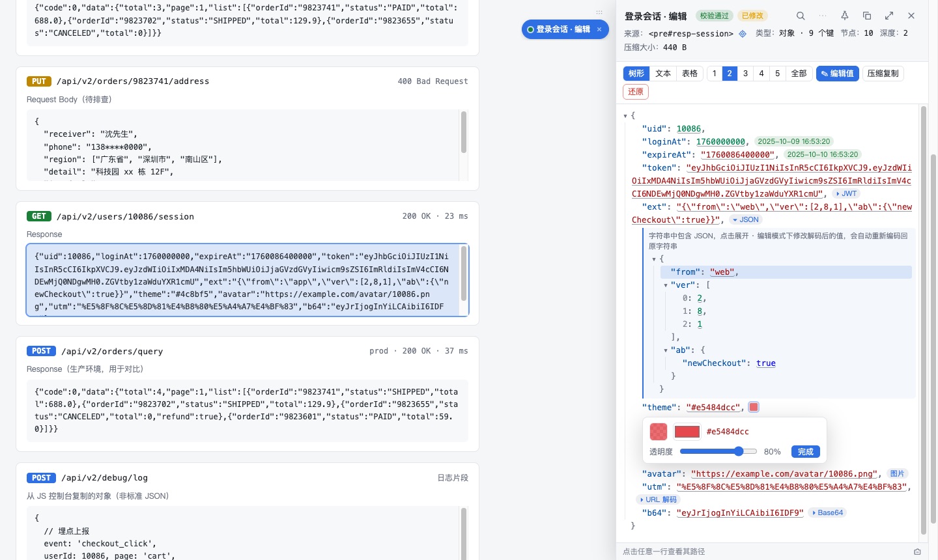Click the icon in the bottom status bar
The width and height of the screenshot is (938, 560).
coord(917,552)
